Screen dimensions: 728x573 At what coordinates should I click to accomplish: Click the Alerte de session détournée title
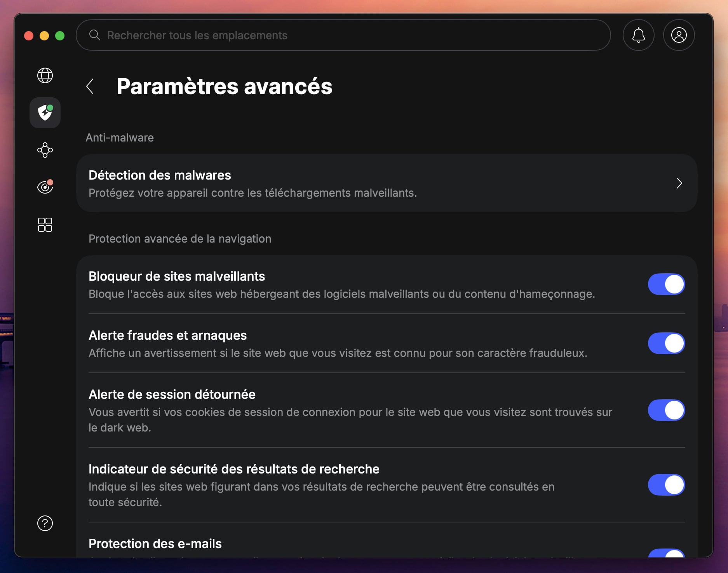[x=172, y=395]
